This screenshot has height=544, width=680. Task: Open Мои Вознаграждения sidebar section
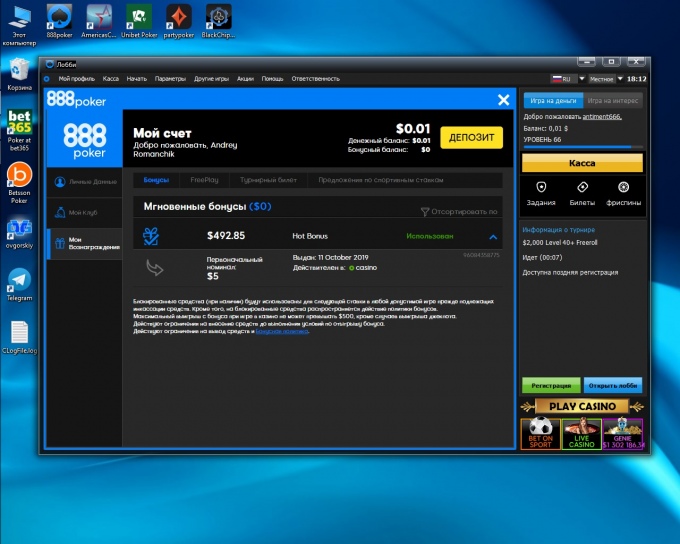point(85,243)
